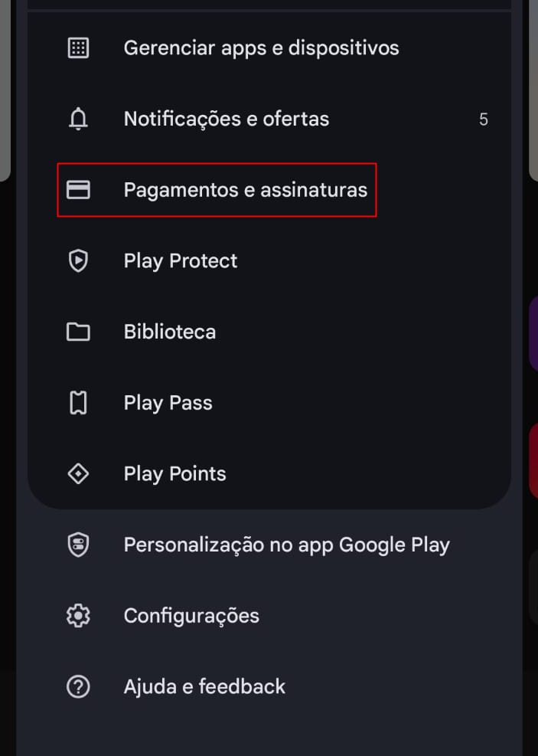538x756 pixels.
Task: Tap the personalization shield icon
Action: pos(78,545)
